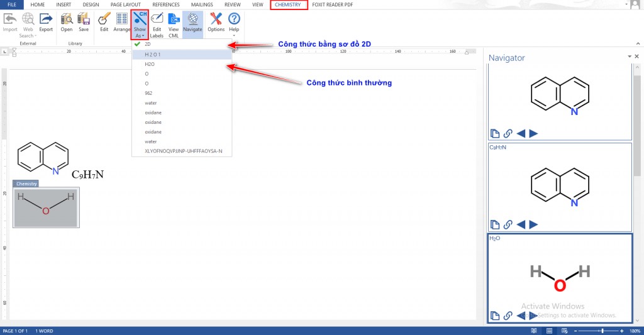Choose the 'H2O' formula option
Viewport: 644px width, 335px height.
[182, 64]
